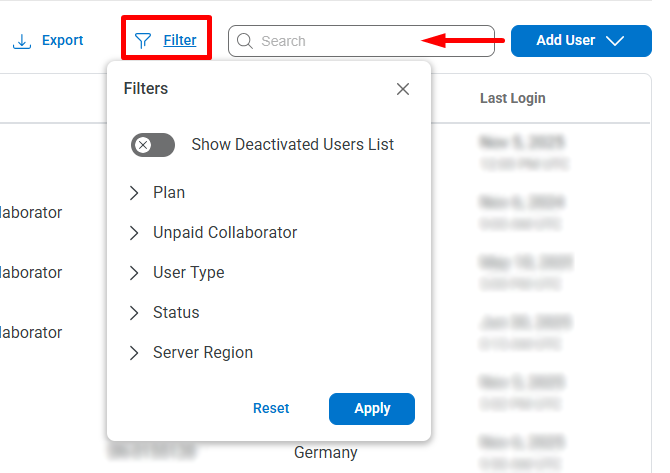Expand the User Type filter chevron
Image resolution: width=670 pixels, height=473 pixels.
[x=134, y=273]
